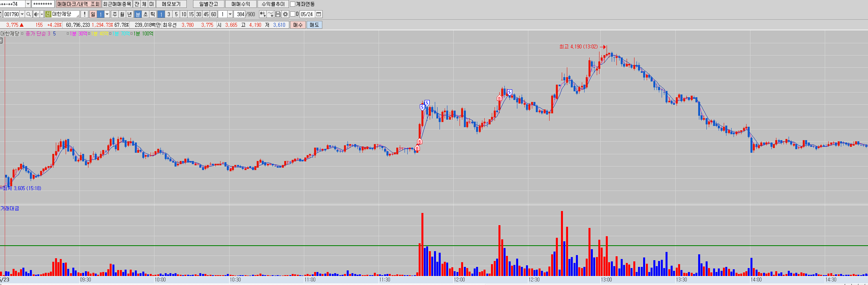
Task: Select the 틱 (tick) chart period
Action: tap(153, 14)
